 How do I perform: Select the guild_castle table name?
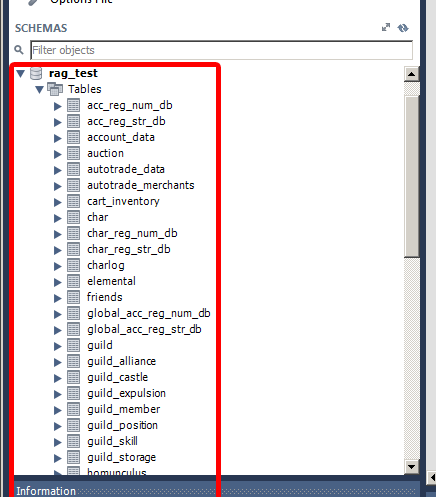pyautogui.click(x=117, y=377)
